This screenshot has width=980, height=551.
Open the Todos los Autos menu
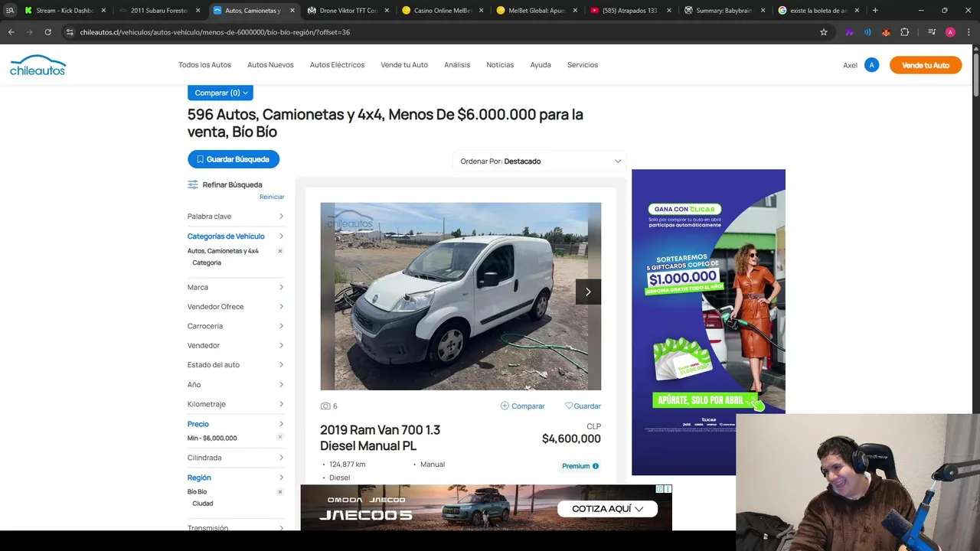[204, 65]
